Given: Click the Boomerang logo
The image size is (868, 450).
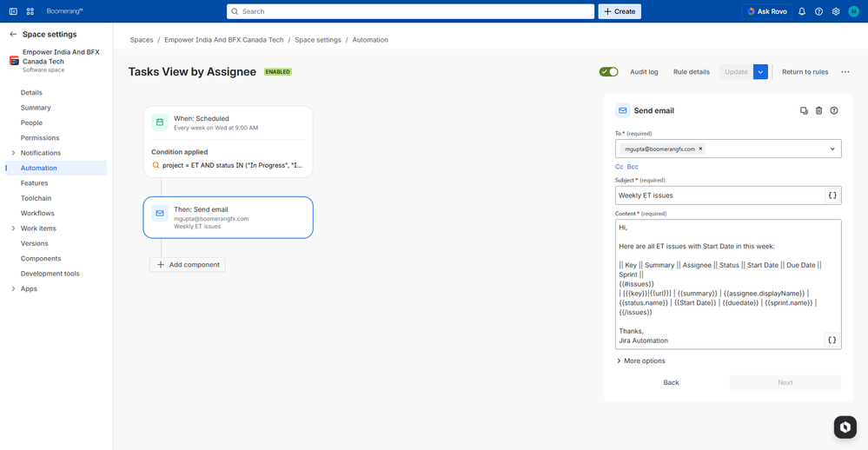Looking at the screenshot, I should point(64,11).
